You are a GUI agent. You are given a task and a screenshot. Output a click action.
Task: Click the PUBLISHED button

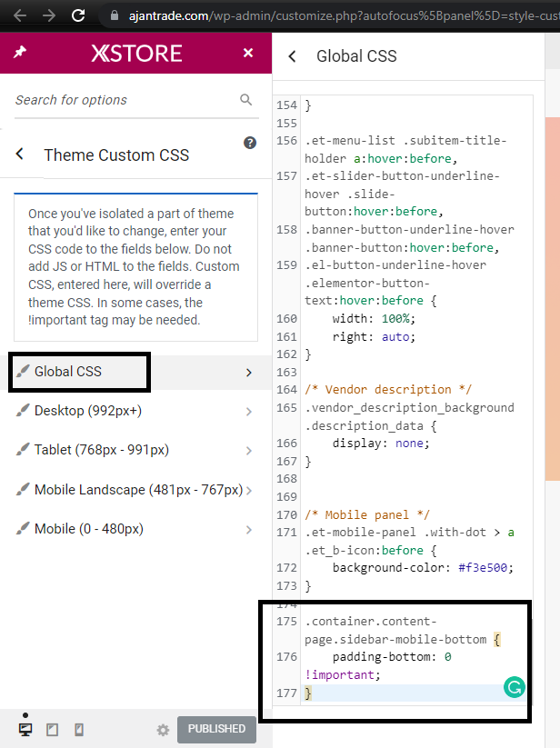point(216,729)
